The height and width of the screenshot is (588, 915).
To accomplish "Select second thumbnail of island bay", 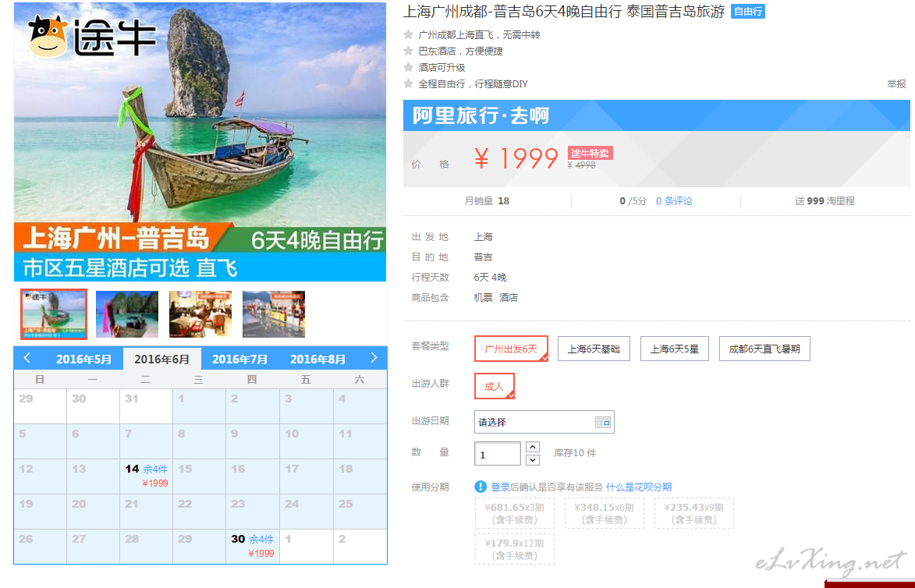I will 127,314.
